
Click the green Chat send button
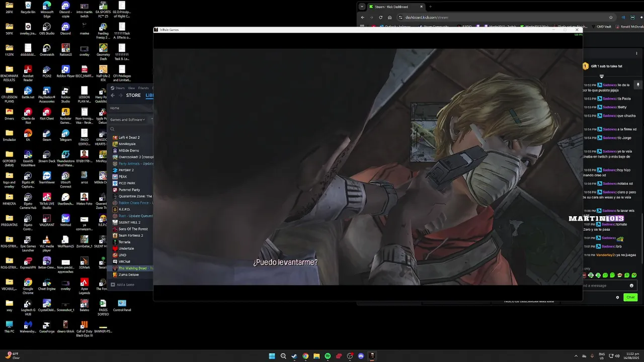(630, 297)
